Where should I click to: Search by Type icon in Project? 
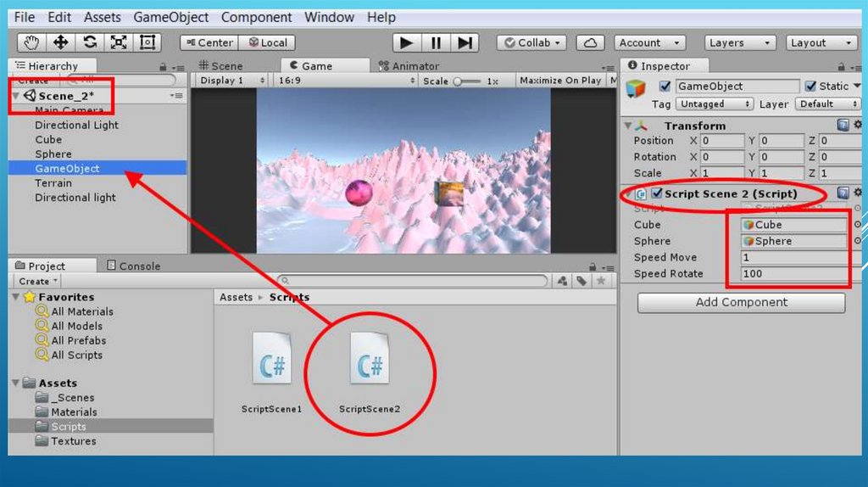(563, 281)
